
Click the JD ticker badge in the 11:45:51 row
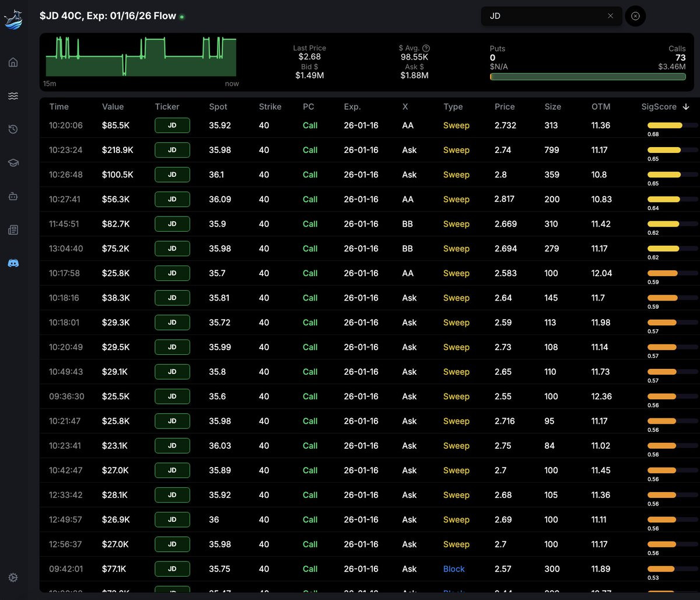(x=172, y=224)
